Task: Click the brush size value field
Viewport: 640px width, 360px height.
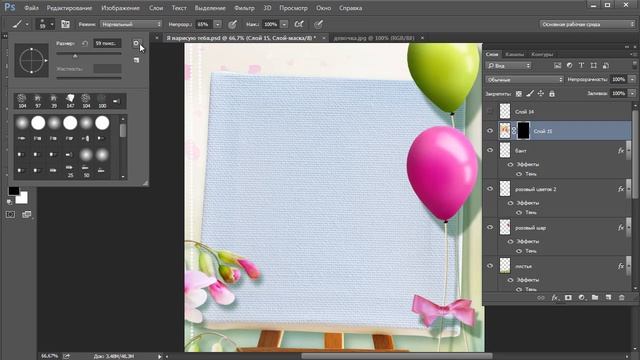Action: (x=107, y=43)
